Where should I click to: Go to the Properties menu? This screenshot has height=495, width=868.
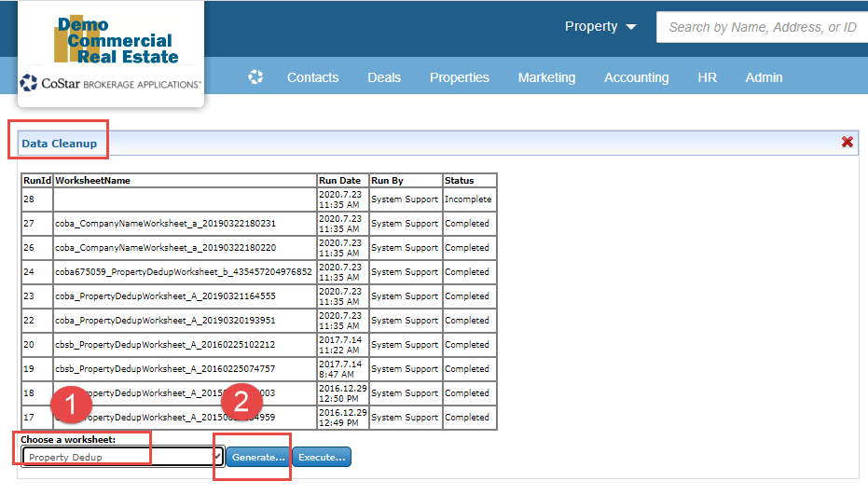459,77
